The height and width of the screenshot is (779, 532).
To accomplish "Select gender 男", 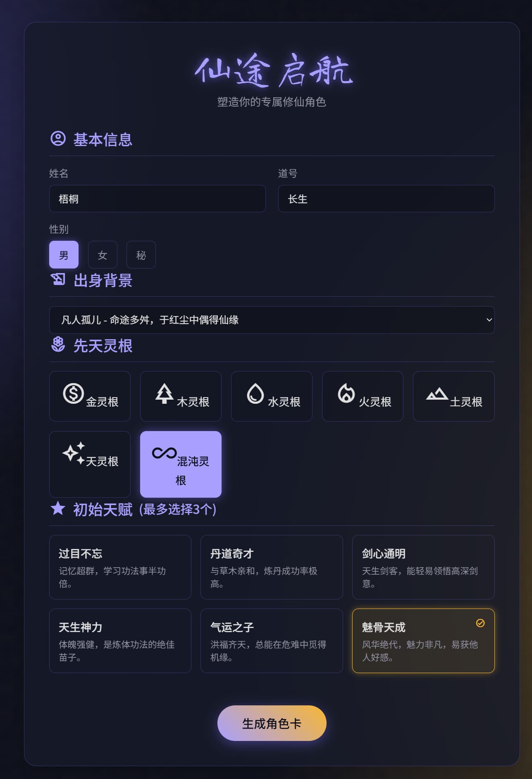I will tap(64, 254).
